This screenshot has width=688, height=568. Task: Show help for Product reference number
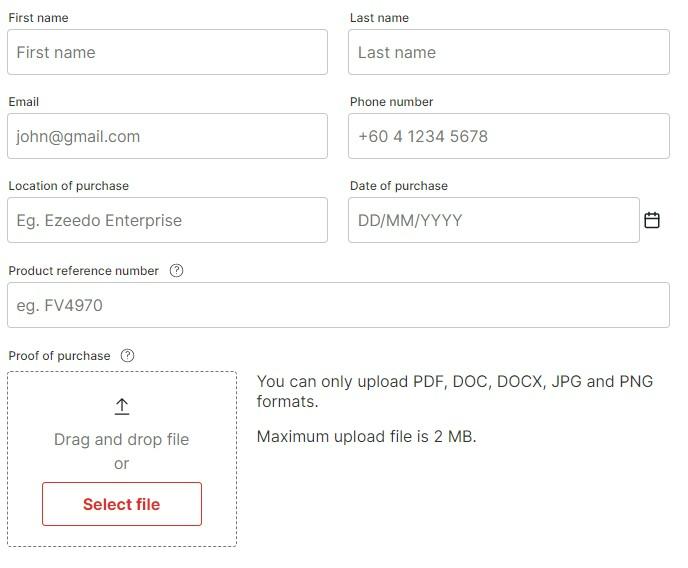[176, 271]
